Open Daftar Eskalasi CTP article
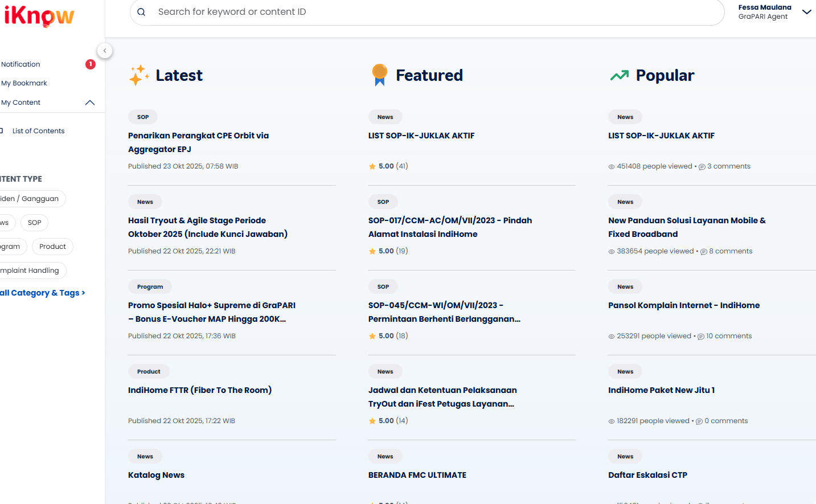 [x=647, y=475]
